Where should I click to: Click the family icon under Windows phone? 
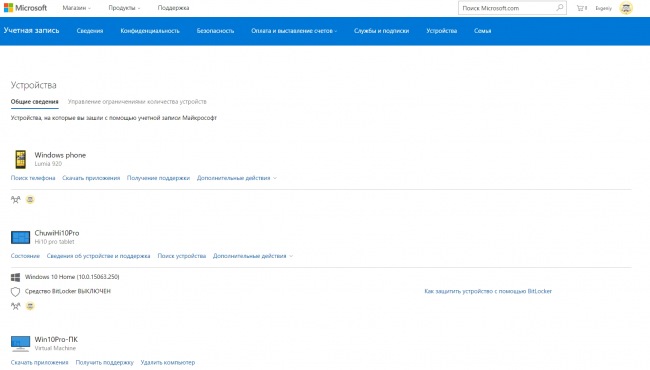(15, 200)
